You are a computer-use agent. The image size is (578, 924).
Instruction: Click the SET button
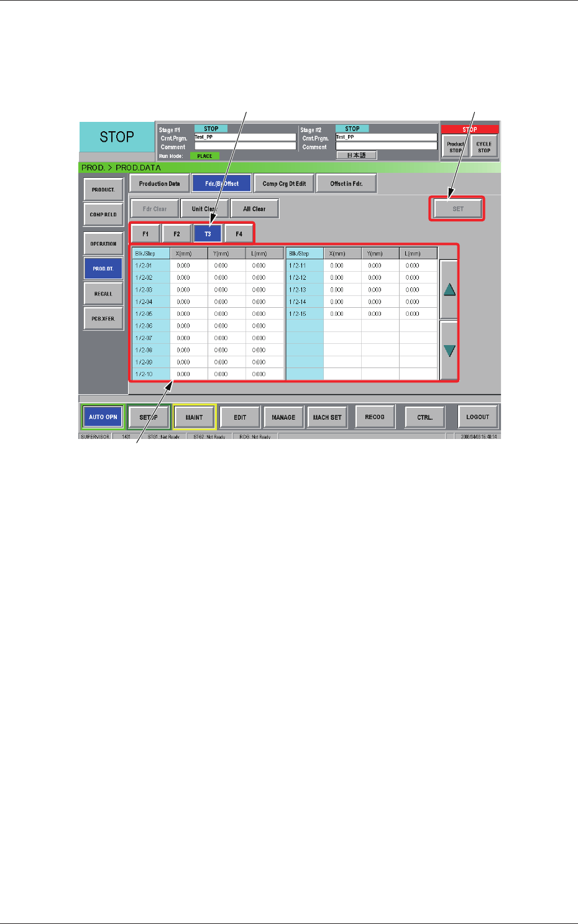point(458,209)
